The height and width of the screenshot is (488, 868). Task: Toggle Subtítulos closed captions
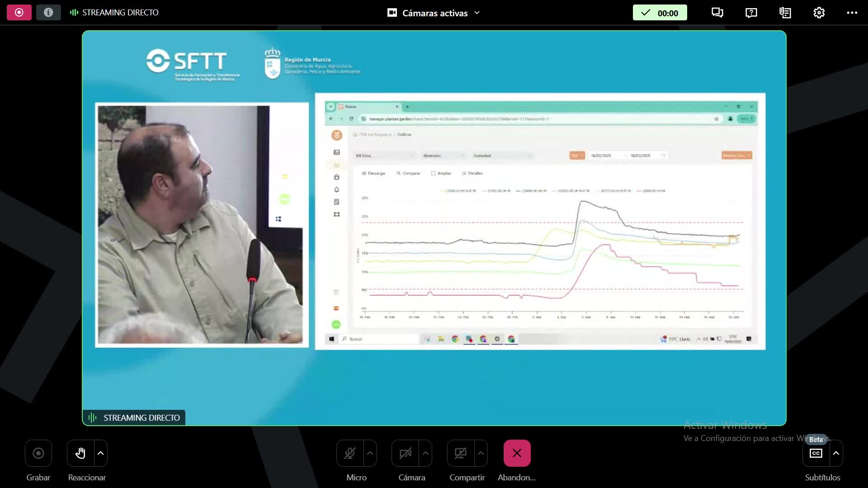816,453
